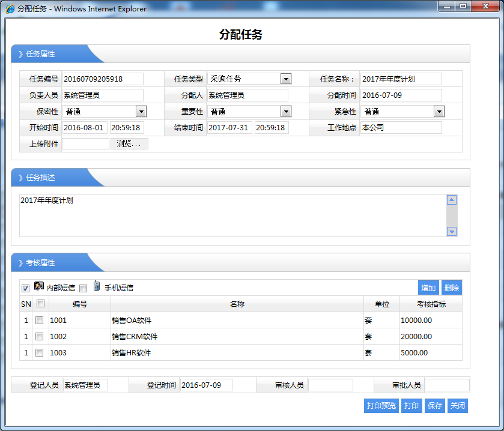Screen dimensions: 504x431
Task: Click the 任务属性 section header arrow
Action: click(x=20, y=54)
